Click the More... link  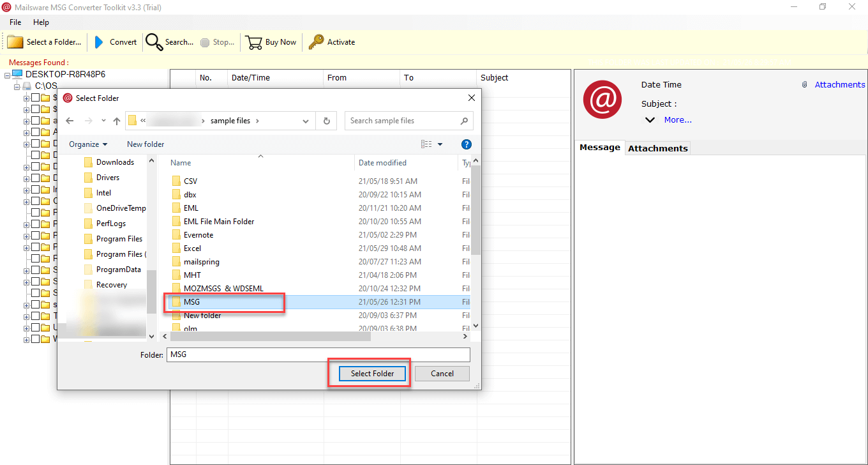[x=678, y=120]
